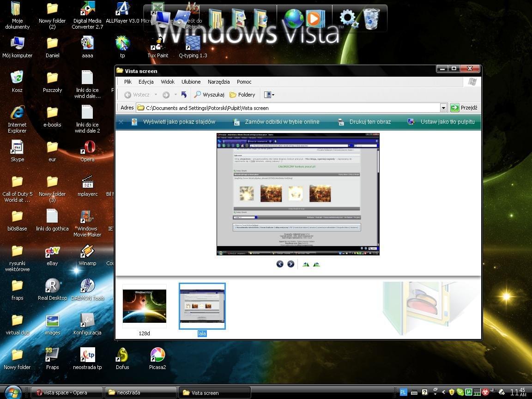Rotate image clockwise icon
This screenshot has width=532, height=399.
point(306,264)
